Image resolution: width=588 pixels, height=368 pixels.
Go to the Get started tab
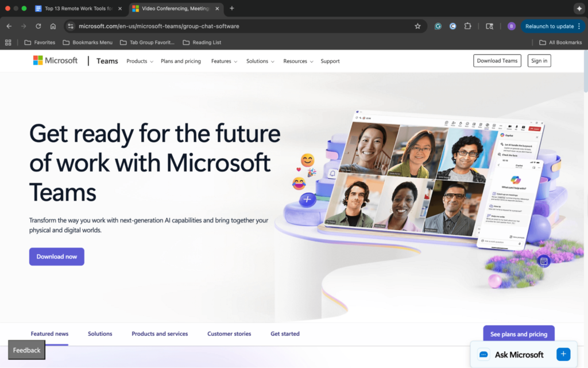pos(285,334)
